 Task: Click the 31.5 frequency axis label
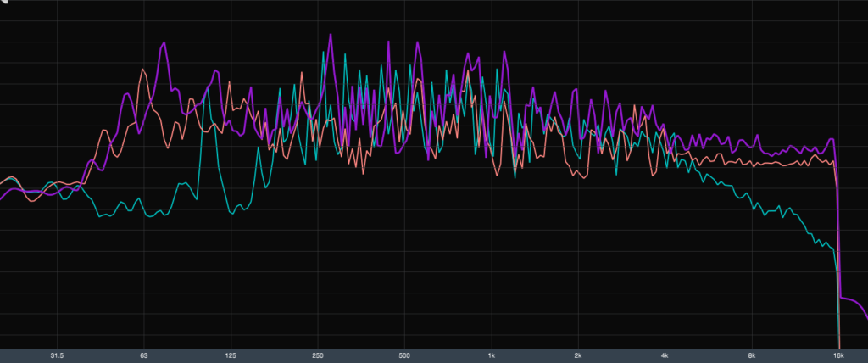(x=57, y=355)
